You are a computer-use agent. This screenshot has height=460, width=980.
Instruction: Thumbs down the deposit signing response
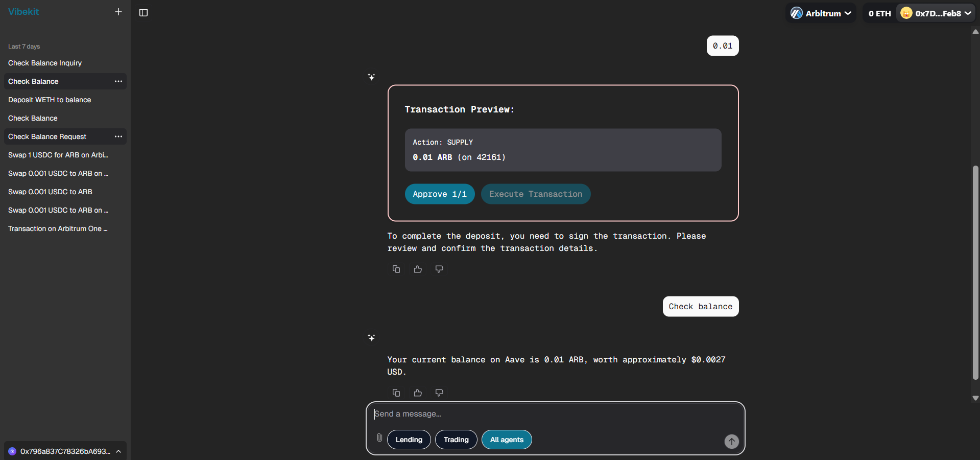pyautogui.click(x=439, y=269)
